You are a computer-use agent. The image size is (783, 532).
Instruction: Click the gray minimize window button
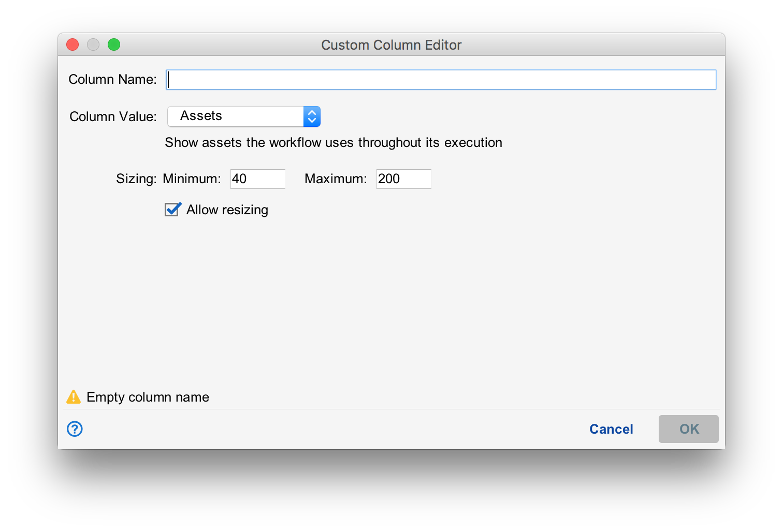point(93,45)
